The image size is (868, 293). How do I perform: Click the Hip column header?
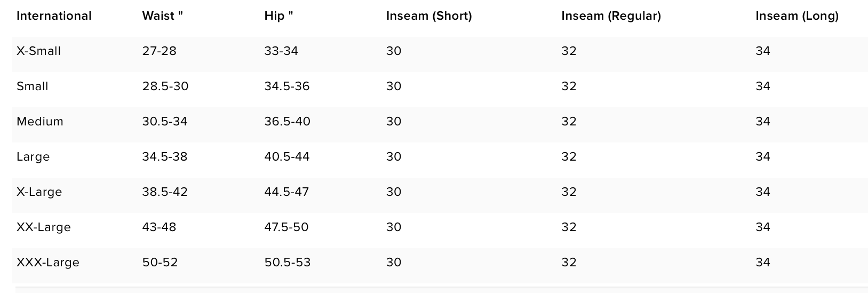[278, 16]
